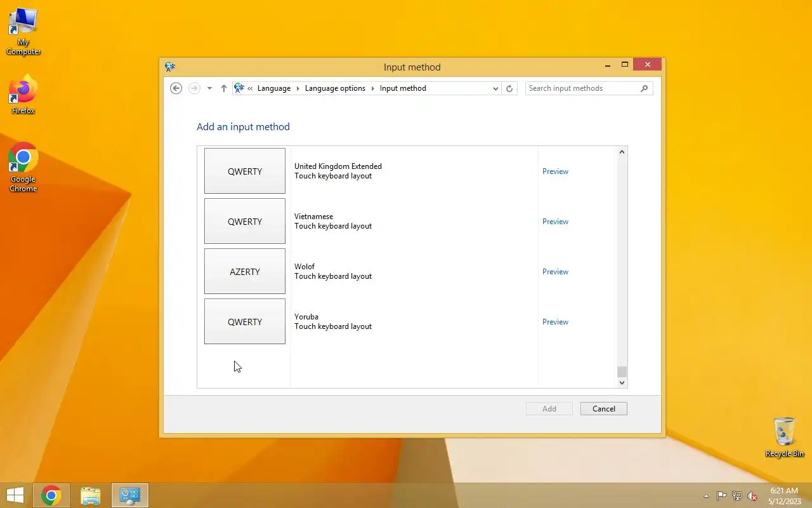The width and height of the screenshot is (812, 508).
Task: Click the list scroll down arrow
Action: [622, 382]
